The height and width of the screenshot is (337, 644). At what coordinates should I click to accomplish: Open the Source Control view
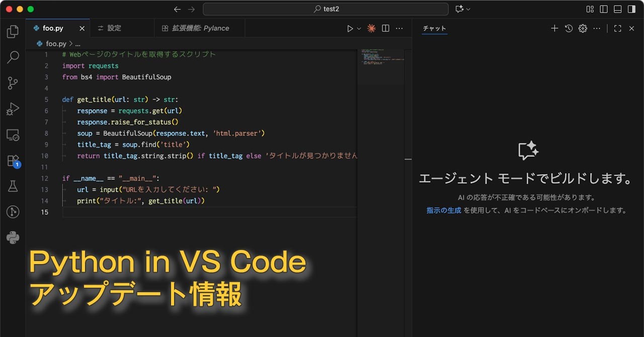click(13, 83)
